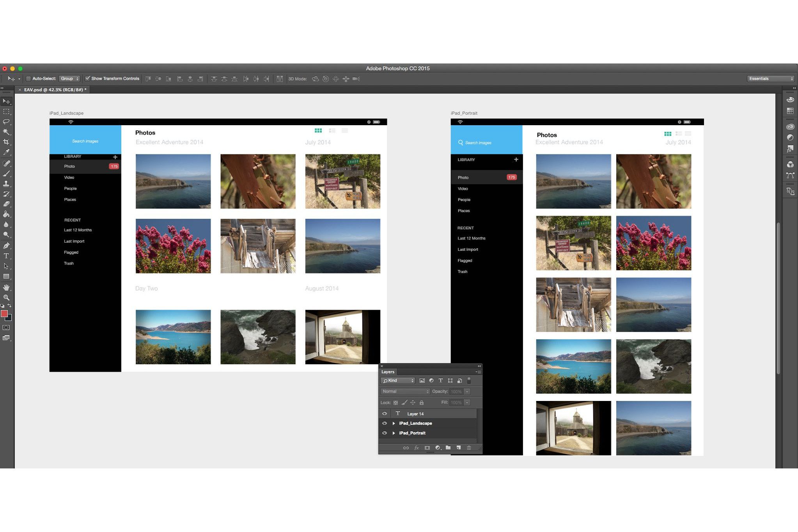Click the red foreground color swatch
The height and width of the screenshot is (532, 798).
pyautogui.click(x=4, y=314)
